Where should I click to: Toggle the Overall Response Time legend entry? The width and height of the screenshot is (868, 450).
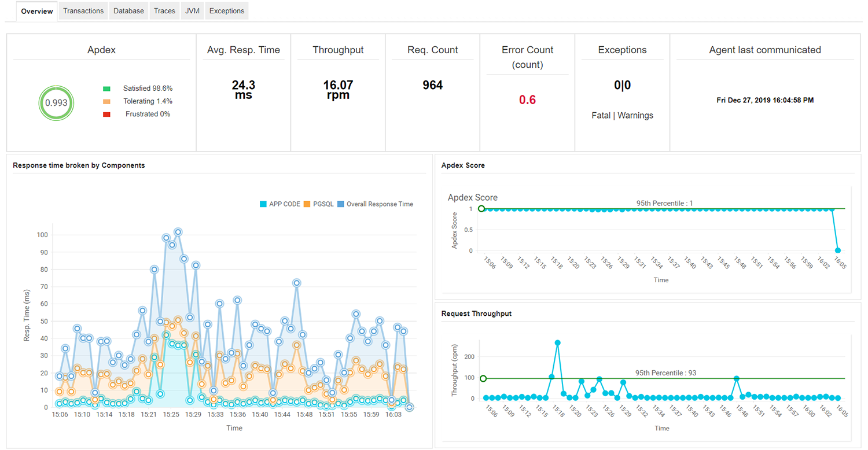tap(376, 204)
